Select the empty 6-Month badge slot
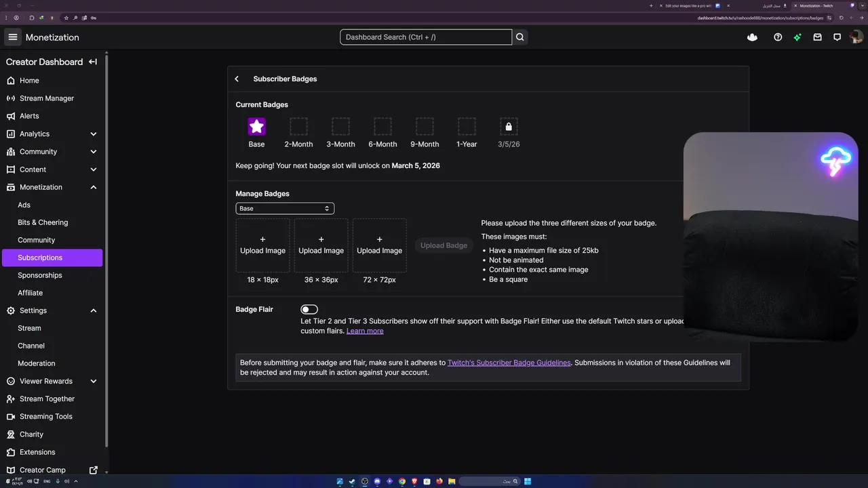Viewport: 868px width, 488px height. [x=382, y=126]
